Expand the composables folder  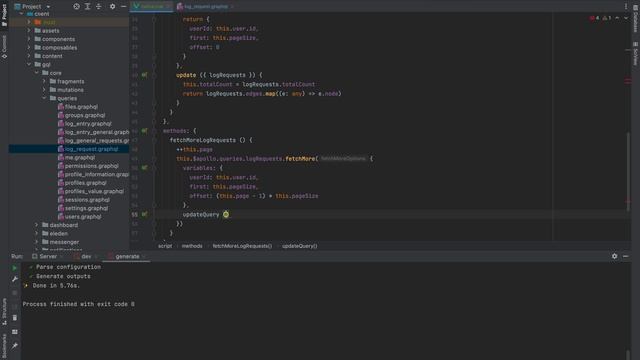29,48
